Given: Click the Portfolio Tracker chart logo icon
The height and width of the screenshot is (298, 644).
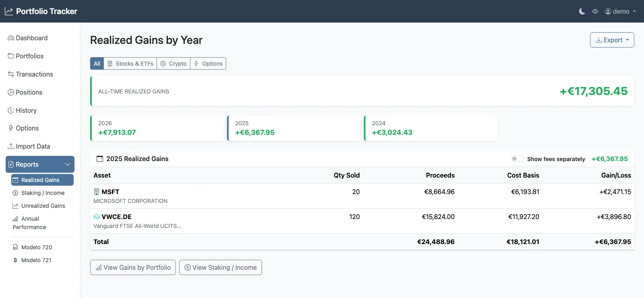Looking at the screenshot, I should click(9, 11).
